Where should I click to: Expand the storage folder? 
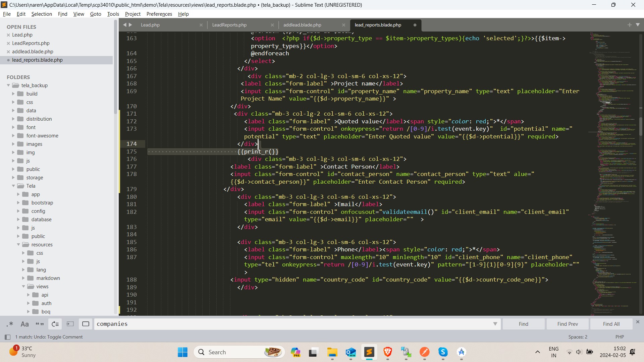13,178
